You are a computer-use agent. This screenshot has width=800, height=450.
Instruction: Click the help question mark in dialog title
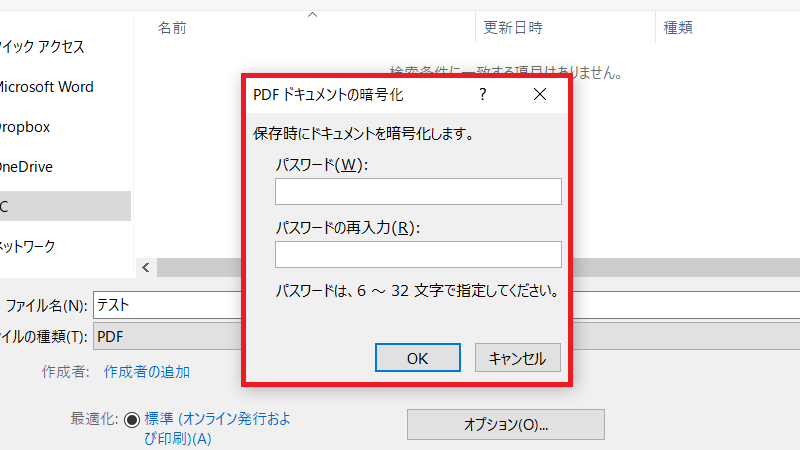[x=483, y=95]
